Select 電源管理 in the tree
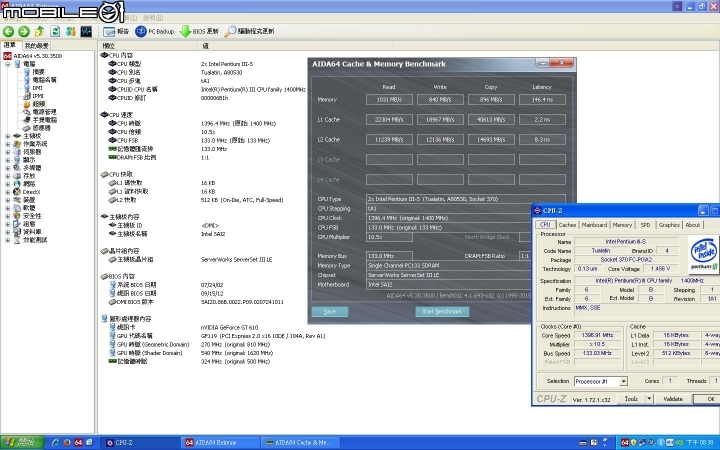This screenshot has height=450, width=720. (45, 112)
